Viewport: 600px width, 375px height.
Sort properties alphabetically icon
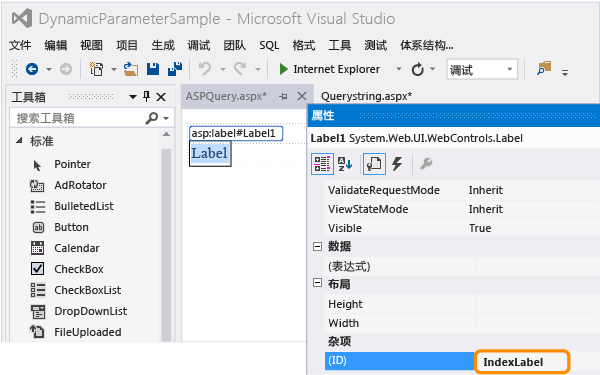pyautogui.click(x=345, y=164)
